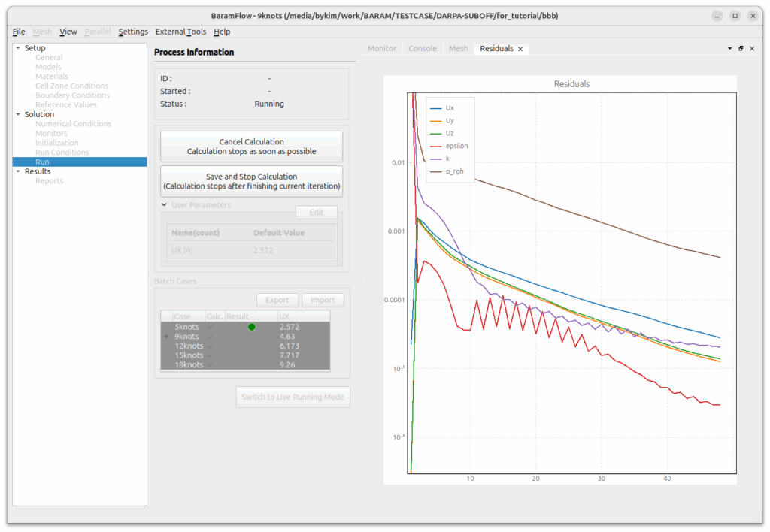Select Run Conditions tree item
The width and height of the screenshot is (770, 532).
[62, 152]
